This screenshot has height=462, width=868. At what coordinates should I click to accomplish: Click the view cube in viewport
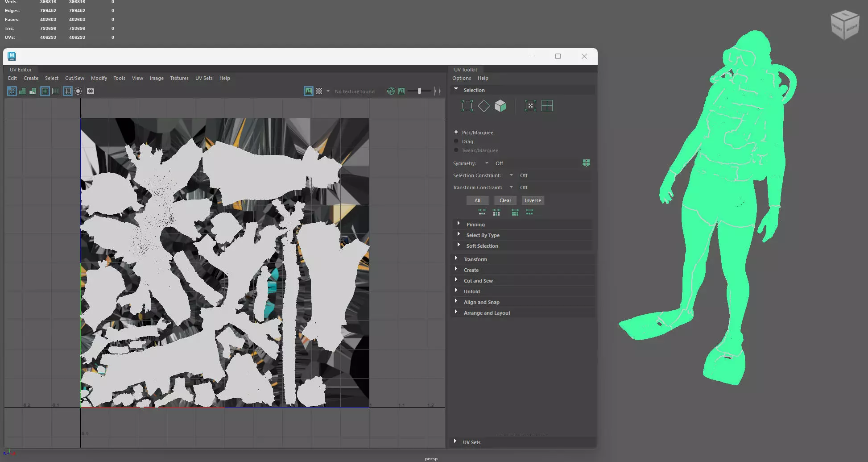[844, 25]
